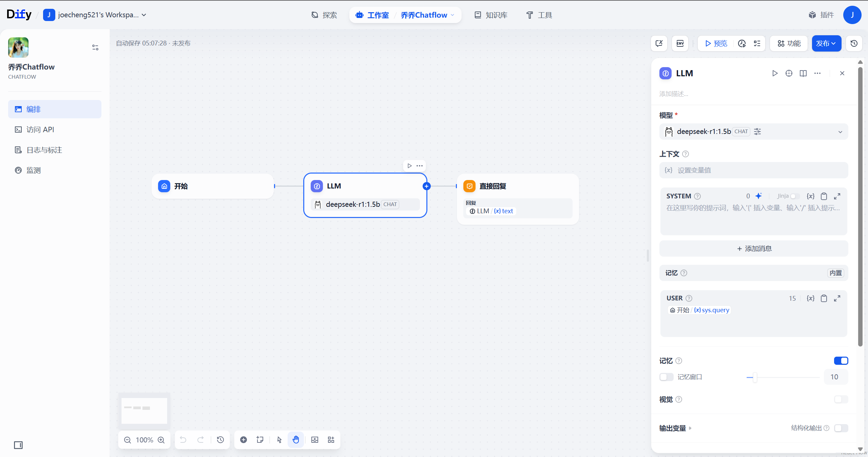This screenshot has width=868, height=457.
Task: Click the export image icon in the bottom toolbar
Action: coord(315,440)
